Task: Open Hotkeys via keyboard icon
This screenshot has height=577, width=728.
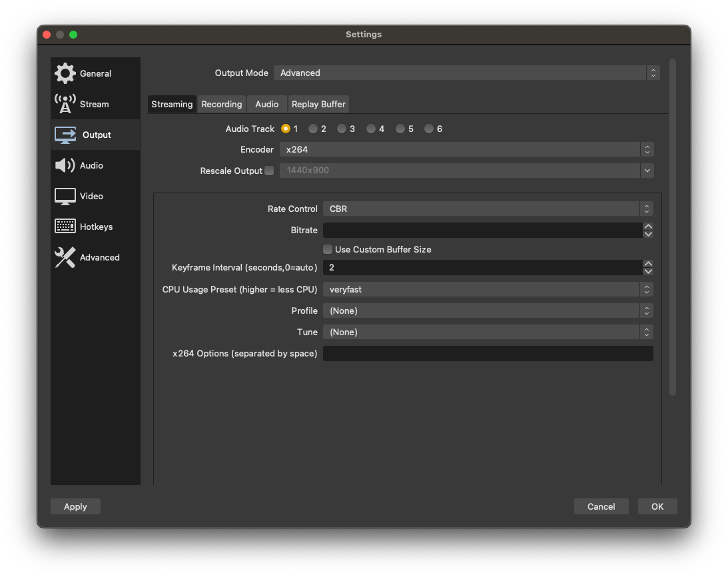Action: [65, 227]
